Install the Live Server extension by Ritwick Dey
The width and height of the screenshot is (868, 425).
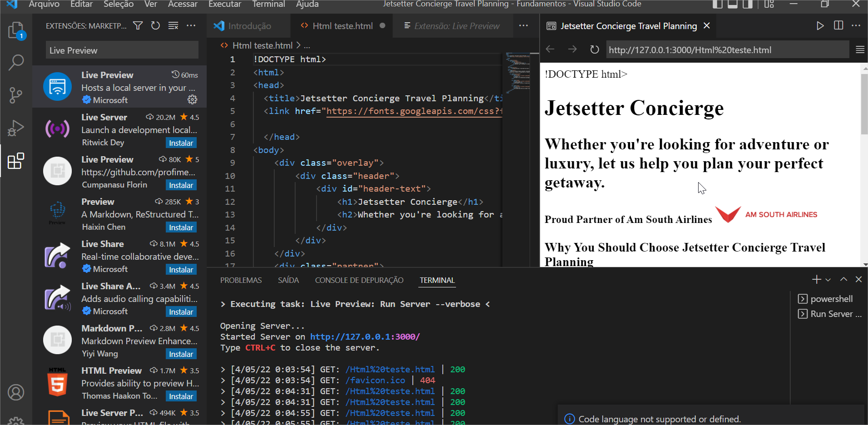coord(181,143)
